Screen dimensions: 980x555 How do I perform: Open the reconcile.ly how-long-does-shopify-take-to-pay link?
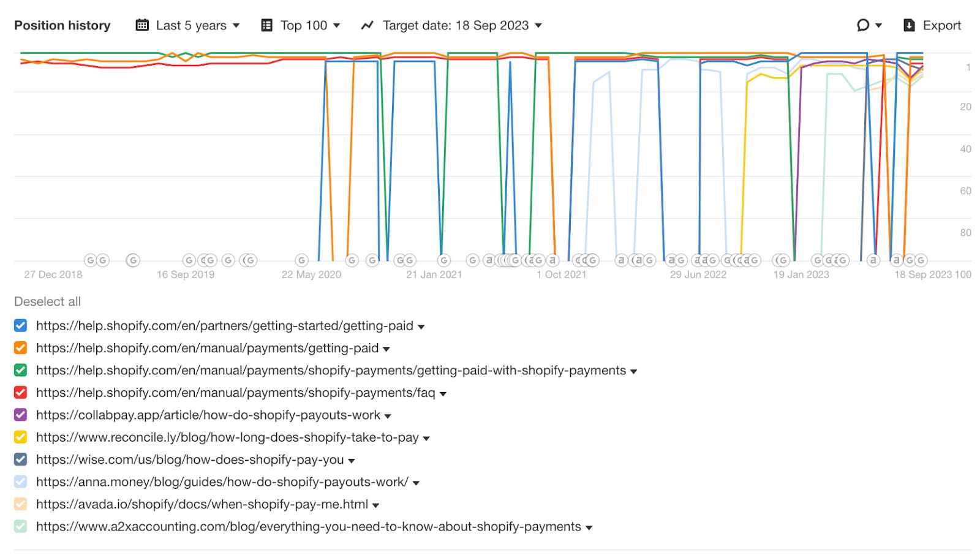pos(227,437)
